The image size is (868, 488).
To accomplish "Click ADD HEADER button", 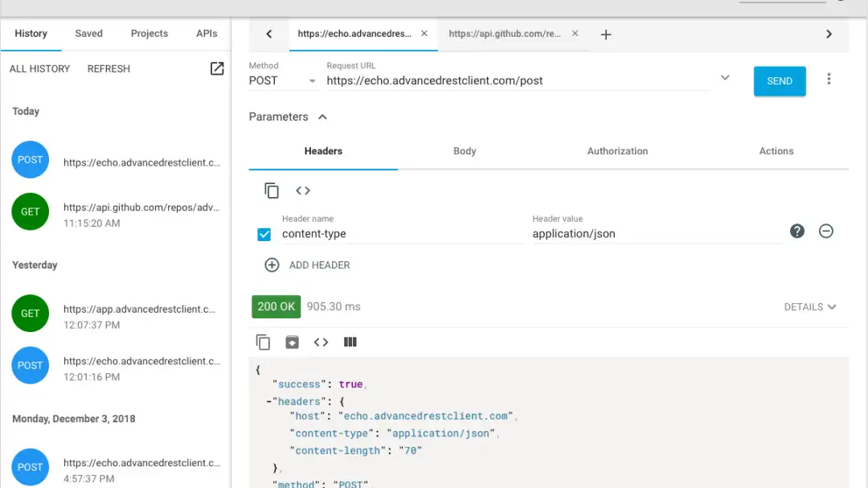I will pos(308,265).
